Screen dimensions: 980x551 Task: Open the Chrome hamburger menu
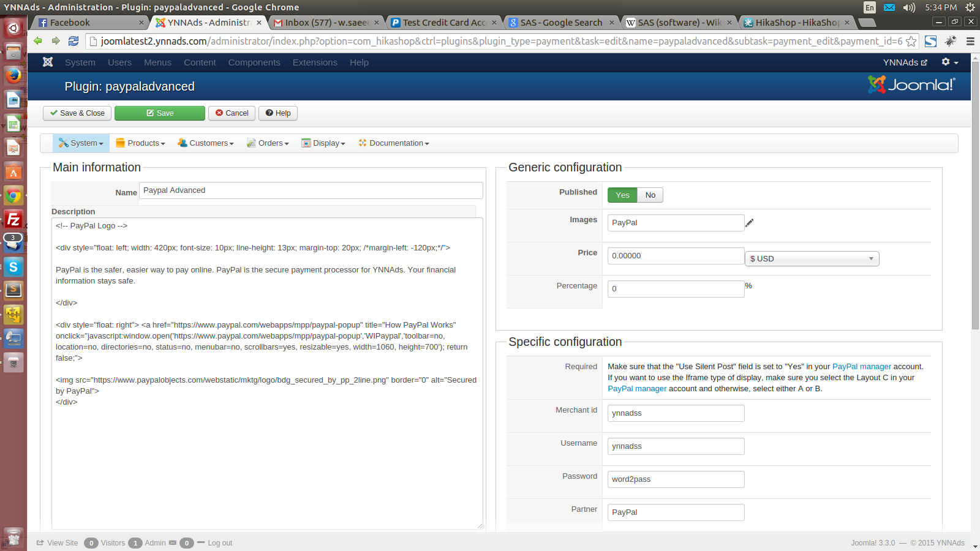[x=970, y=41]
